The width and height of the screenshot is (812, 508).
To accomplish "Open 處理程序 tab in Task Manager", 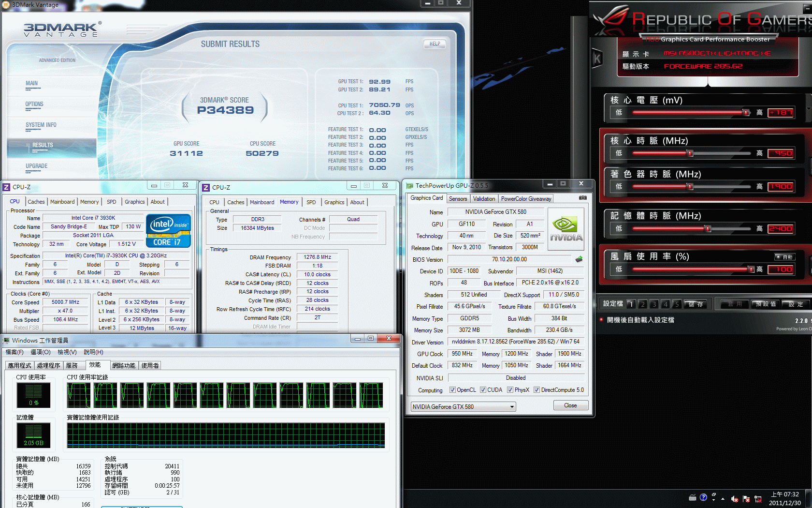I will 49,366.
